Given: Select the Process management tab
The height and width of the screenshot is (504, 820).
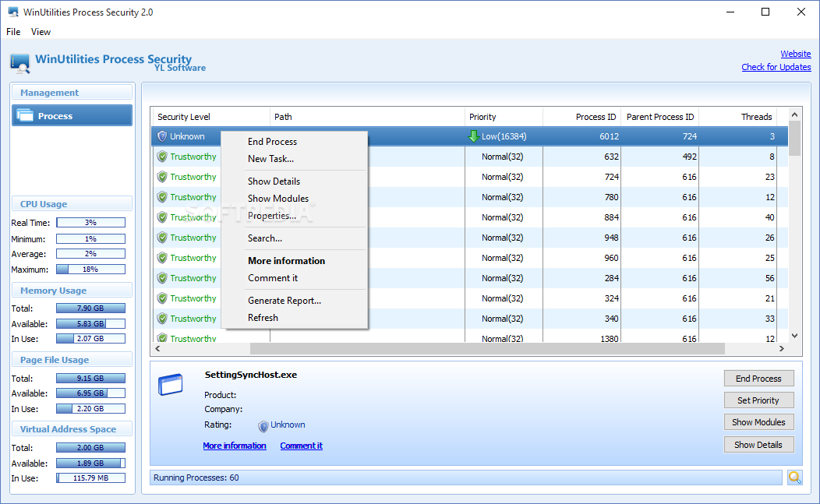Looking at the screenshot, I should 72,115.
